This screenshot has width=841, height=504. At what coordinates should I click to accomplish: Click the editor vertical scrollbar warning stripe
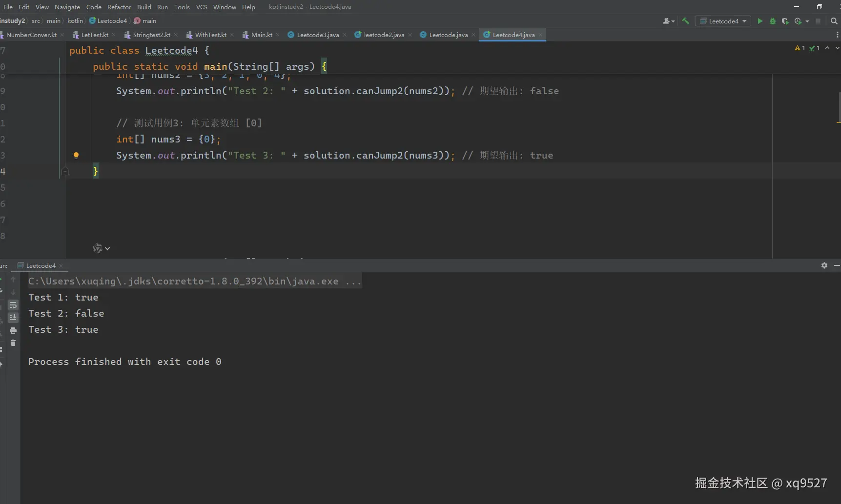click(x=839, y=121)
